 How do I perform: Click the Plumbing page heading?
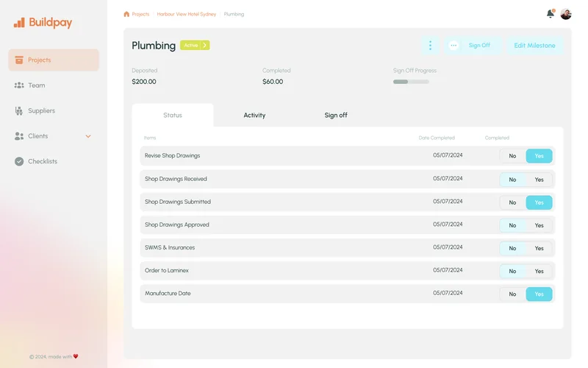pyautogui.click(x=154, y=46)
